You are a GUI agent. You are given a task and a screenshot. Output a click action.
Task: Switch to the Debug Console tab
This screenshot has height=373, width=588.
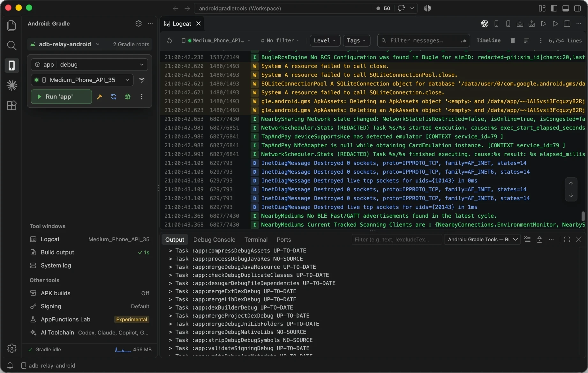click(x=214, y=239)
